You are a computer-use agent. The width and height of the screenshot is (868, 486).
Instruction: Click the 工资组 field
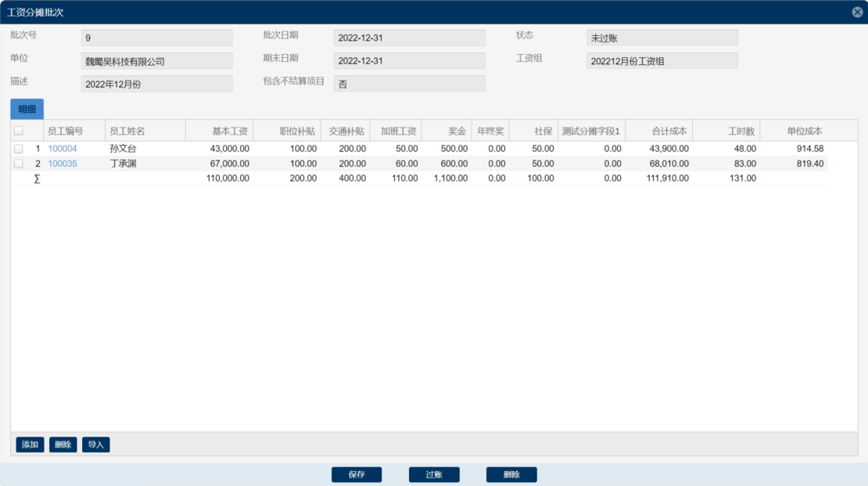tap(662, 61)
